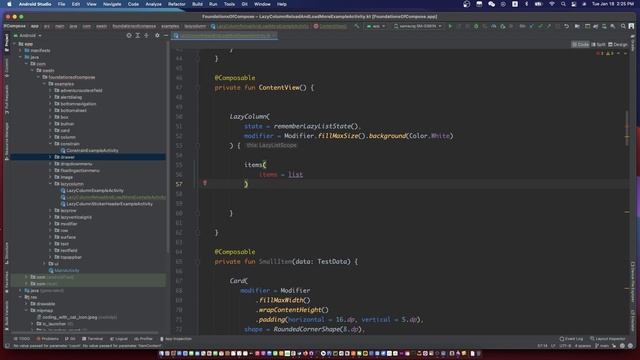This screenshot has height=360, width=640.
Task: Click 'examples' in breadcrumb path
Action: (x=170, y=26)
